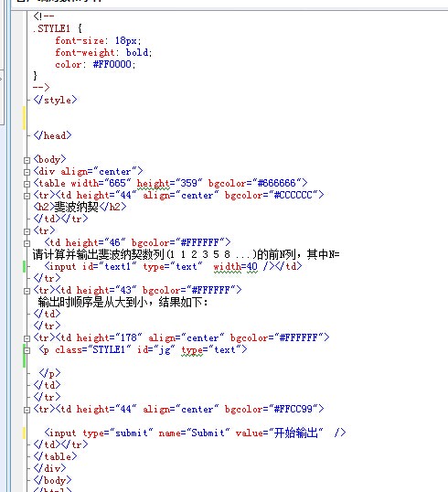
Task: Click the 输出时顺序是从大到小 text line
Action: pyautogui.click(x=123, y=302)
